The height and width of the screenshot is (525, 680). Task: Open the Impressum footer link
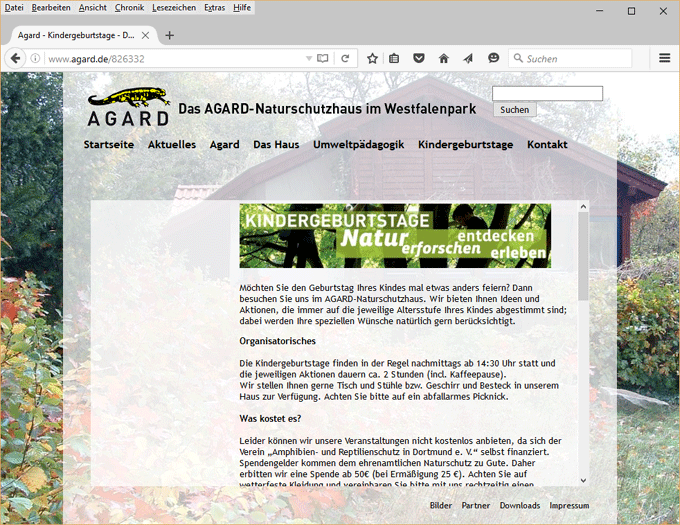tap(569, 505)
